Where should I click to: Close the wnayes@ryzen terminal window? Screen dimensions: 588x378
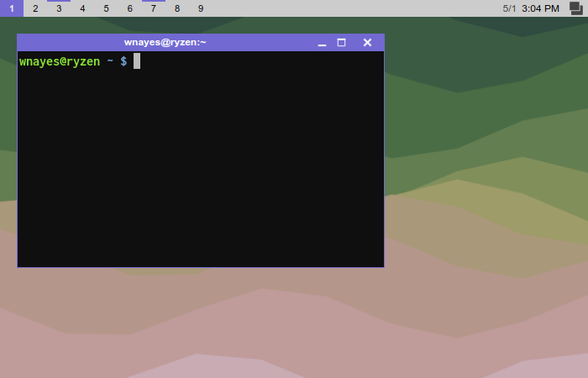(367, 43)
